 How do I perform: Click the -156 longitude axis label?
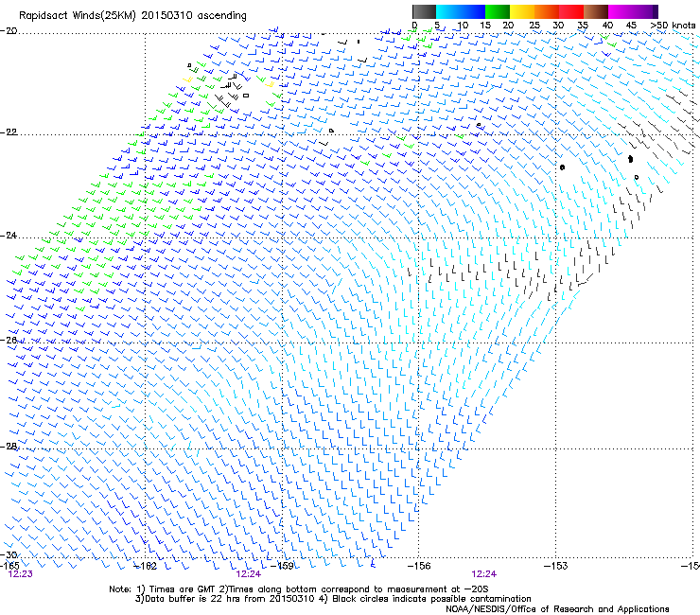coord(419,566)
